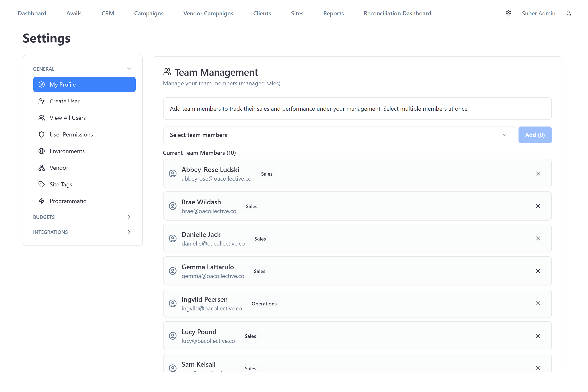Image resolution: width=588 pixels, height=392 pixels.
Task: Expand the INTEGRATIONS section
Action: click(129, 232)
